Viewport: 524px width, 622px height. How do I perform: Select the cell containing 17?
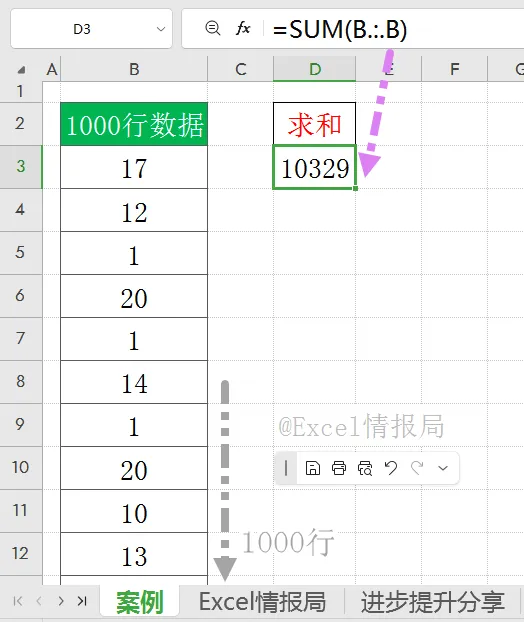point(134,167)
